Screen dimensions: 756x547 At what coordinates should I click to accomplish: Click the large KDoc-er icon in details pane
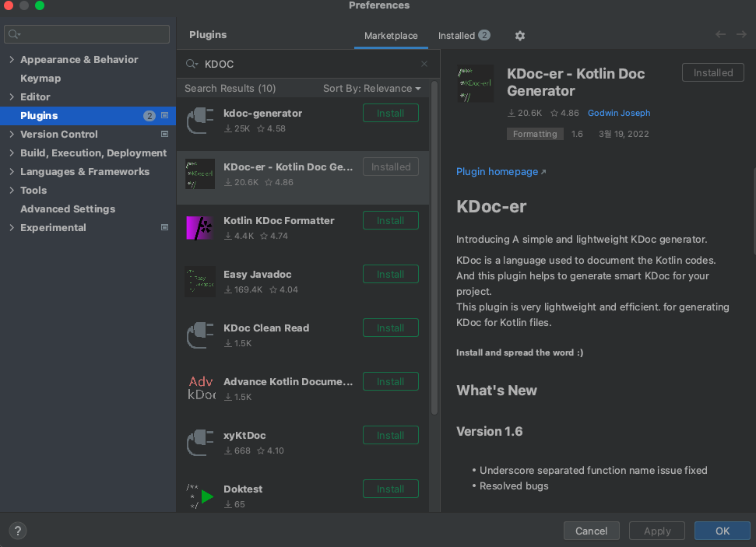[476, 83]
